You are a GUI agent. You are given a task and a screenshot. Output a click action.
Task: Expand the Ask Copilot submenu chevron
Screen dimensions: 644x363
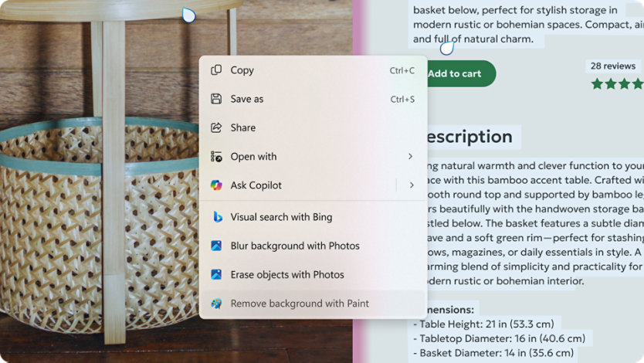(x=412, y=185)
